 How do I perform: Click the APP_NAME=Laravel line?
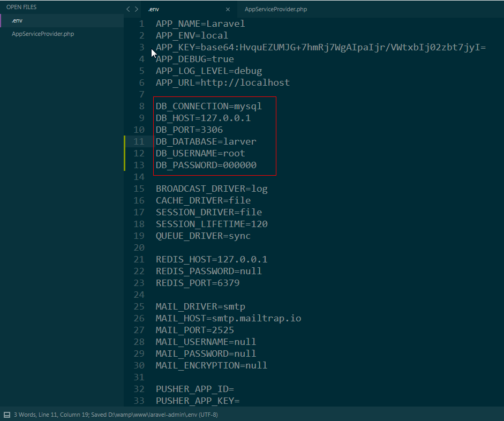200,24
